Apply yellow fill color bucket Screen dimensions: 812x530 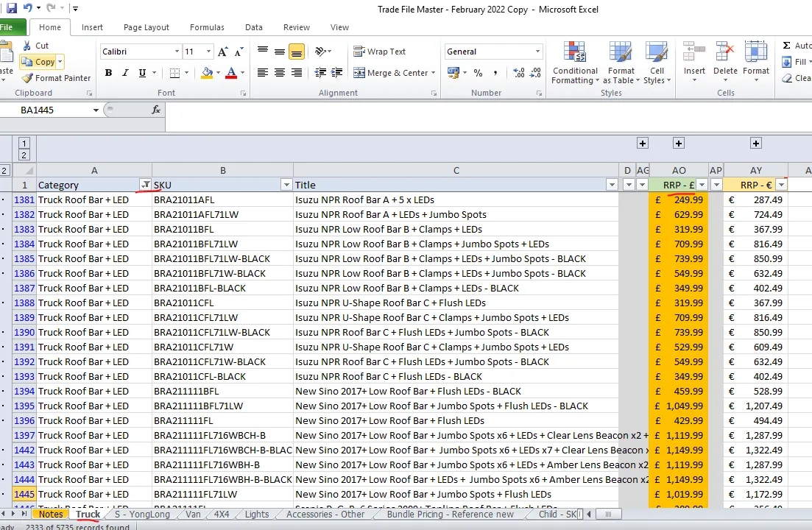[207, 73]
